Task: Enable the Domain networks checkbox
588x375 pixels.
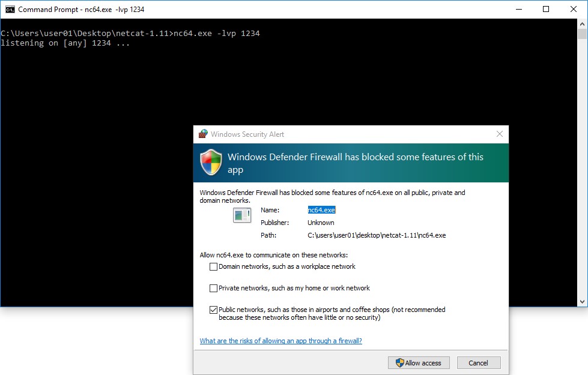Action: [213, 267]
